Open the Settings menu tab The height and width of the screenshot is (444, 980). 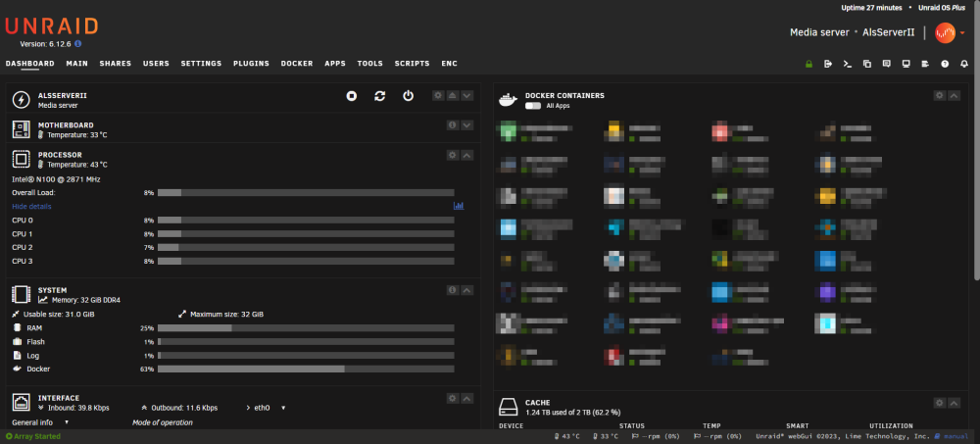pos(201,64)
